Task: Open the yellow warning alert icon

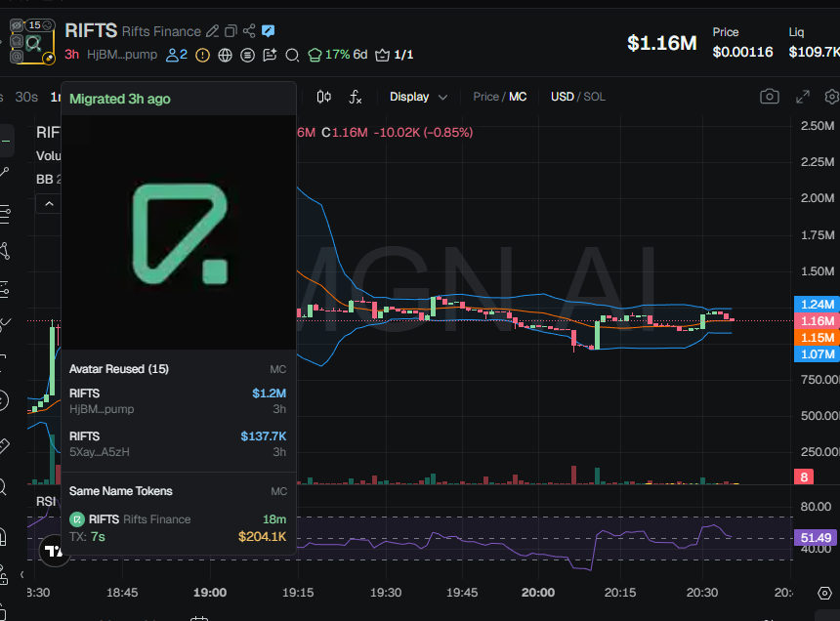Action: pos(202,55)
